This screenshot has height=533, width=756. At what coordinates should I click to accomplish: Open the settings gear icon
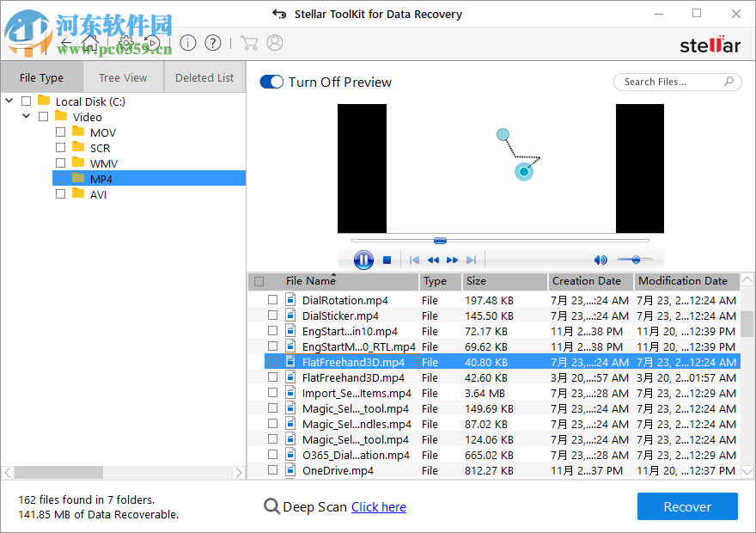[x=125, y=41]
